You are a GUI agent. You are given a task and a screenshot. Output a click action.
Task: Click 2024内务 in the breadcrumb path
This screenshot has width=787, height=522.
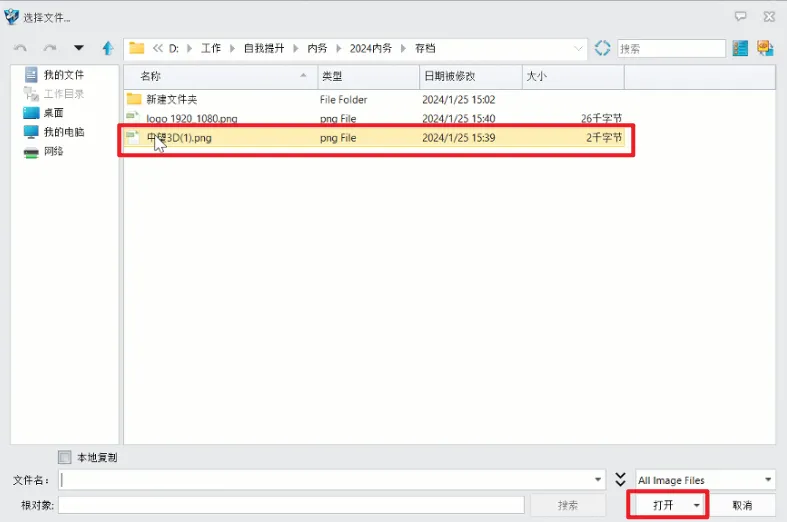pyautogui.click(x=370, y=48)
